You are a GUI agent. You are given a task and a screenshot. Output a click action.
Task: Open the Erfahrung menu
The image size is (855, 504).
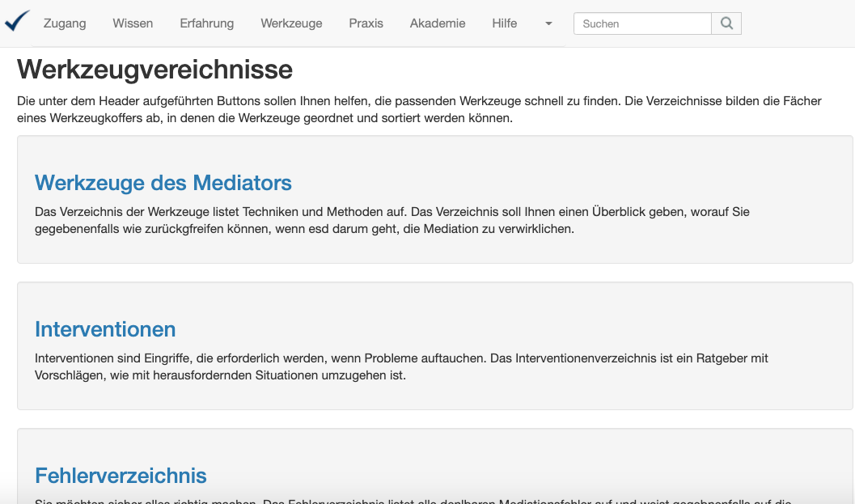pos(206,23)
